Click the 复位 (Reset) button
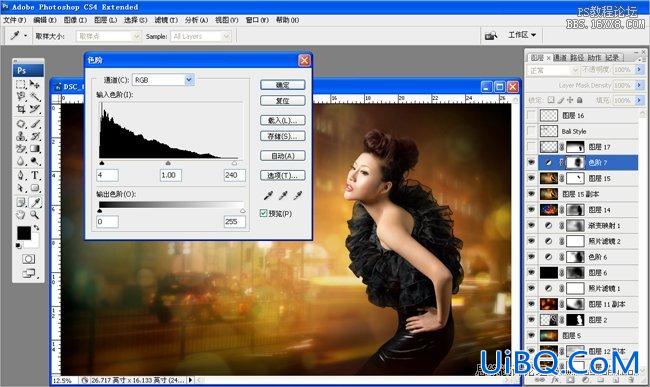Screen dimensions: 650x387 (x=283, y=101)
